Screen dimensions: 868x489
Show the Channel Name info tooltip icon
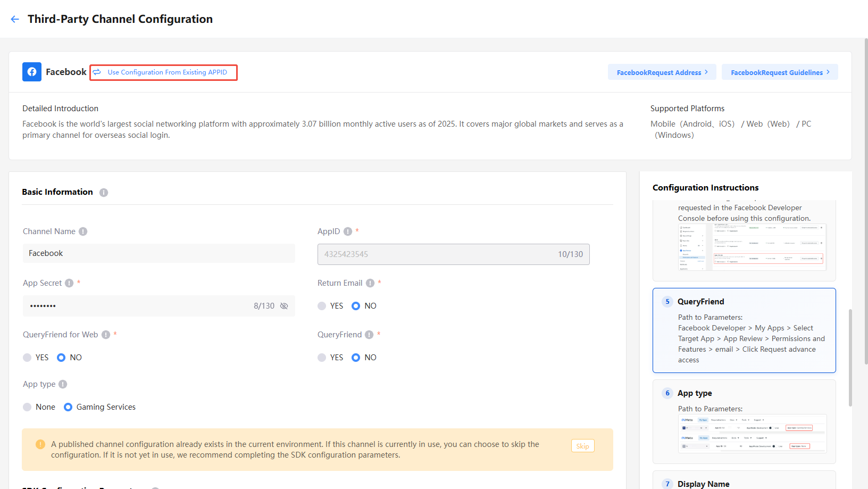(83, 231)
